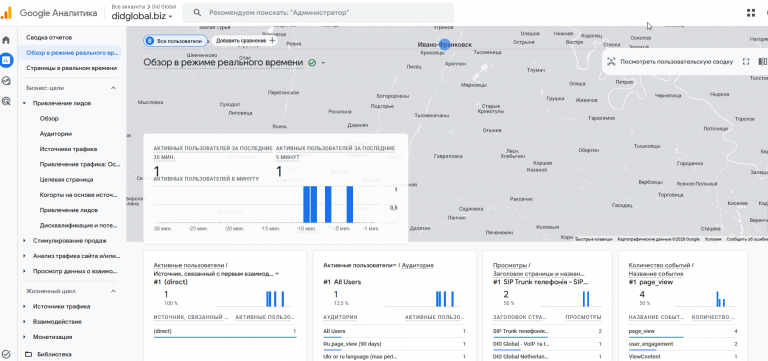Click the fullscreen map icon

pos(746,62)
